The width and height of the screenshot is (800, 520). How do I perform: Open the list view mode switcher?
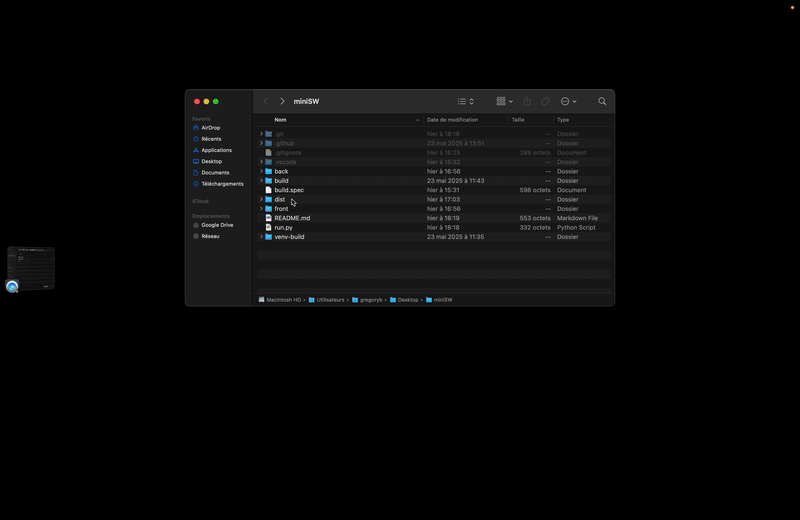click(465, 101)
